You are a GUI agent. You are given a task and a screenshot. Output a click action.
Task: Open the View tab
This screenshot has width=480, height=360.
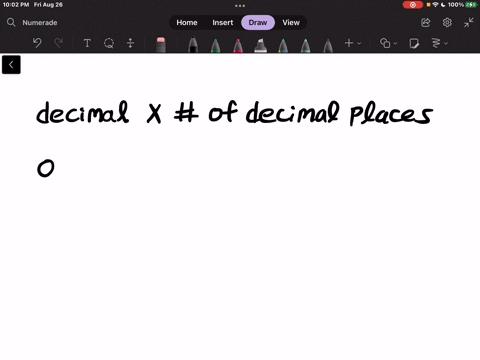291,22
